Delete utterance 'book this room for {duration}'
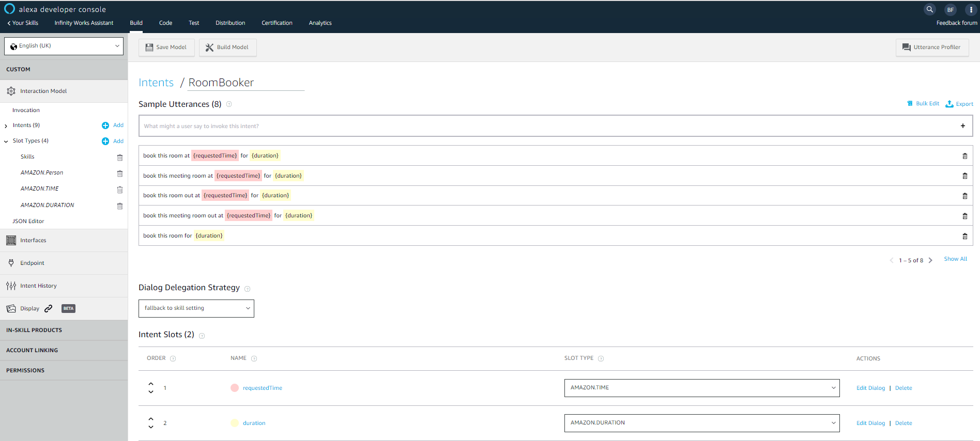The image size is (980, 441). tap(964, 236)
